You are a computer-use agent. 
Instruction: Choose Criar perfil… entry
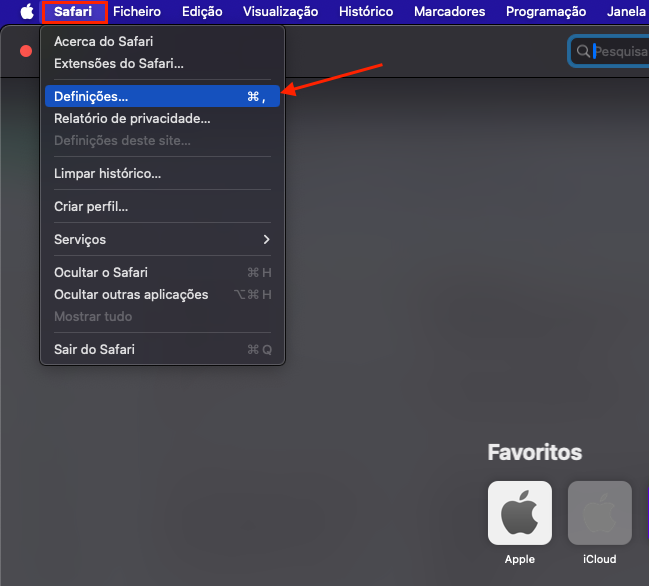[162, 206]
